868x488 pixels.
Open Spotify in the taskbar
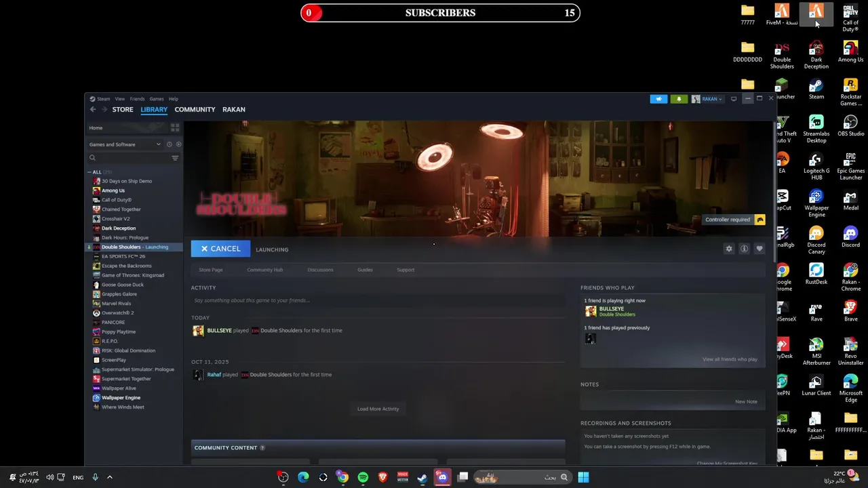tap(363, 477)
